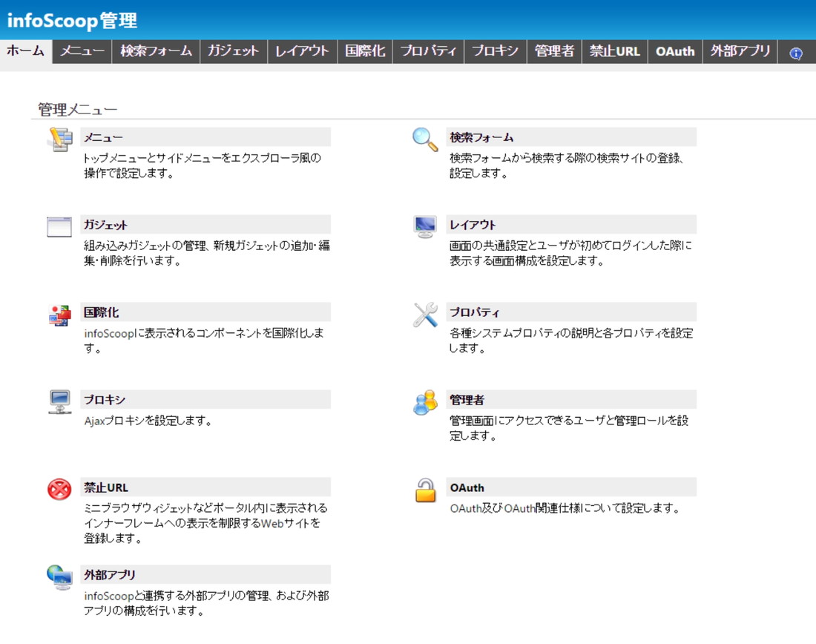Switch to the ホーム tab
Image resolution: width=816 pixels, height=644 pixels.
(x=26, y=51)
